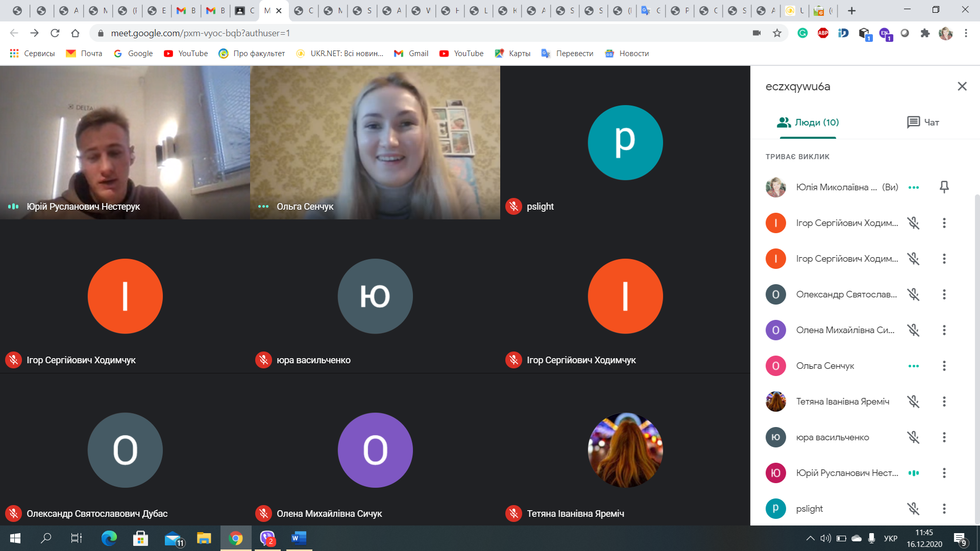Click Ольга Сенчук video tile
Image resolution: width=980 pixels, height=551 pixels.
point(375,143)
